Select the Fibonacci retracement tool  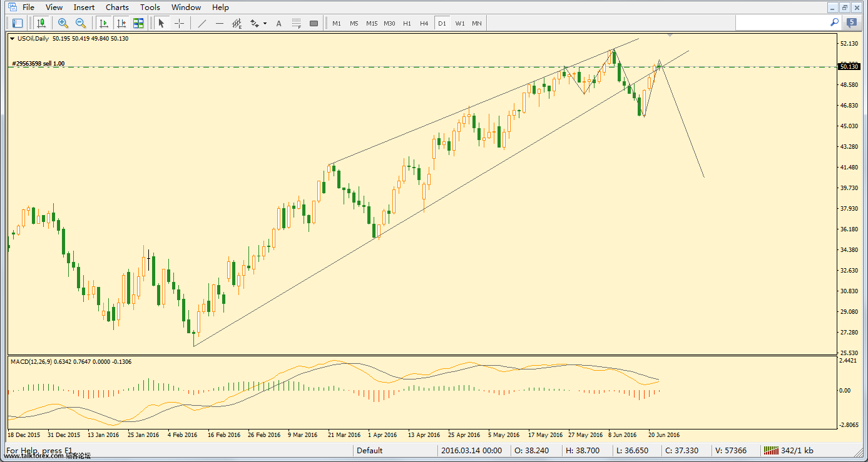click(x=296, y=23)
